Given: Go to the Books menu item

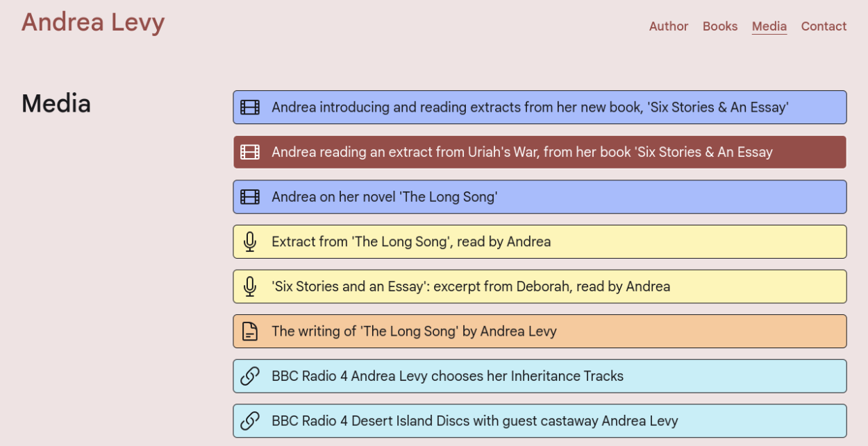Looking at the screenshot, I should (720, 26).
